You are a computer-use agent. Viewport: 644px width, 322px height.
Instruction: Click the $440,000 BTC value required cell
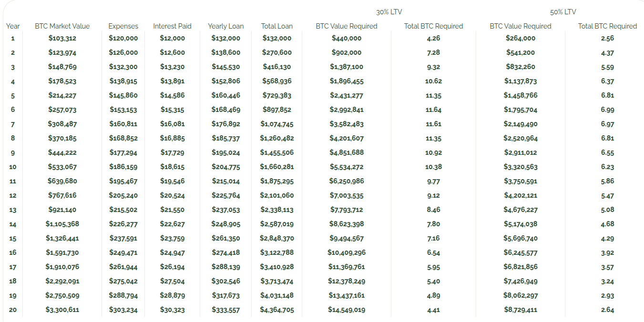click(347, 38)
